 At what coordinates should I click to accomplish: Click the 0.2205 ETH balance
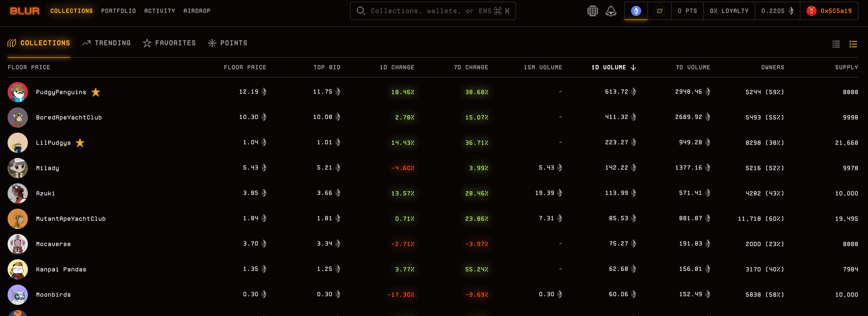coord(777,11)
